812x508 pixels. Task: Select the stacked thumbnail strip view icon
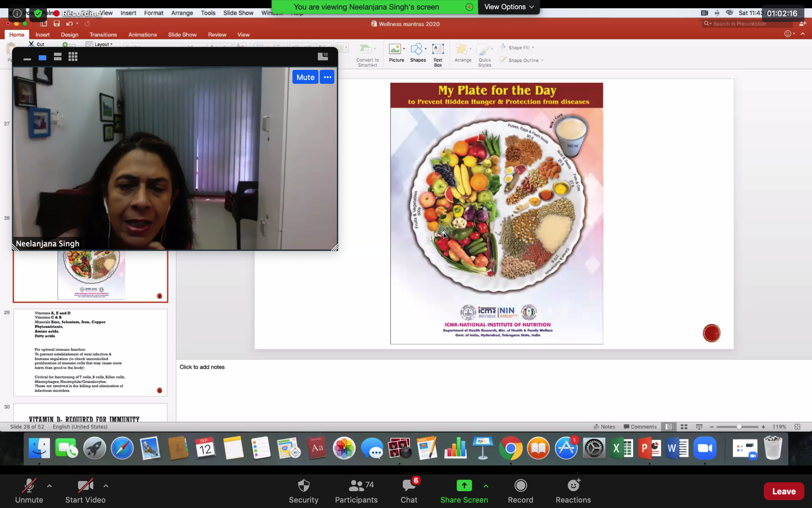pyautogui.click(x=58, y=57)
